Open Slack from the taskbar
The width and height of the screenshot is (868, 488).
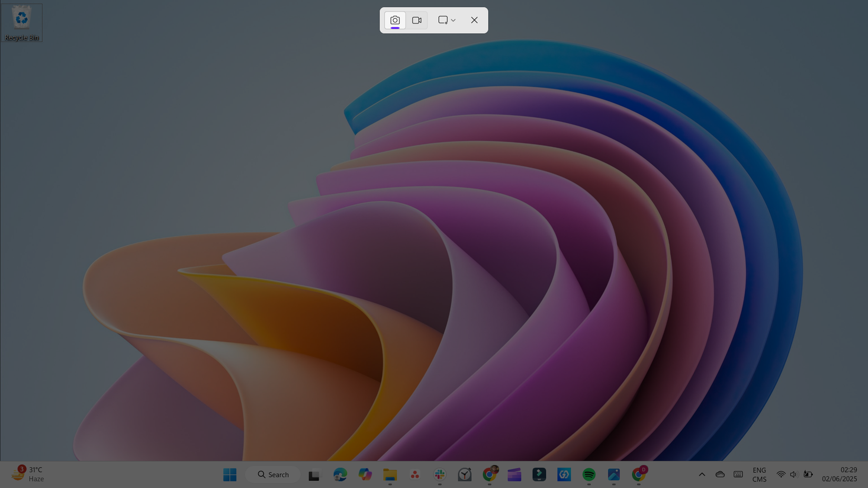pos(439,474)
